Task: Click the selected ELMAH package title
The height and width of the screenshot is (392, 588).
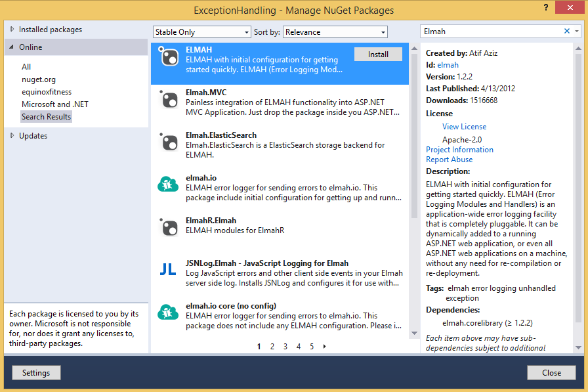Action: pos(199,49)
